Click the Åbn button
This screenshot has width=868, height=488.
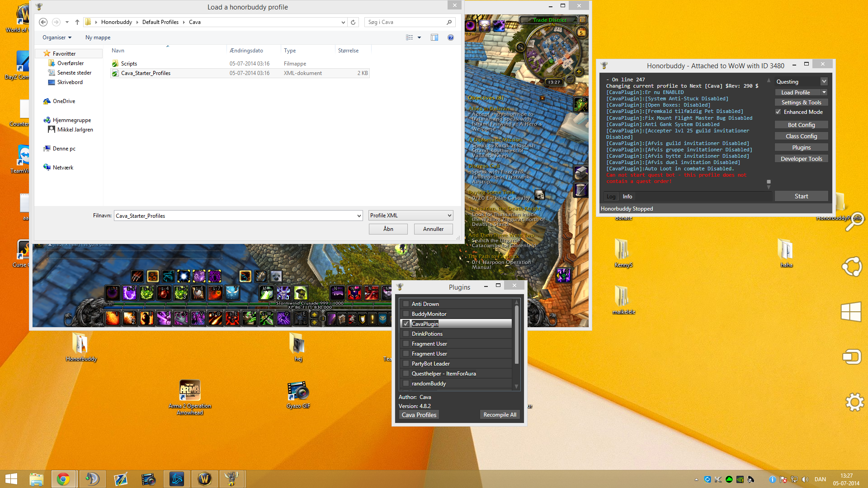tap(388, 229)
